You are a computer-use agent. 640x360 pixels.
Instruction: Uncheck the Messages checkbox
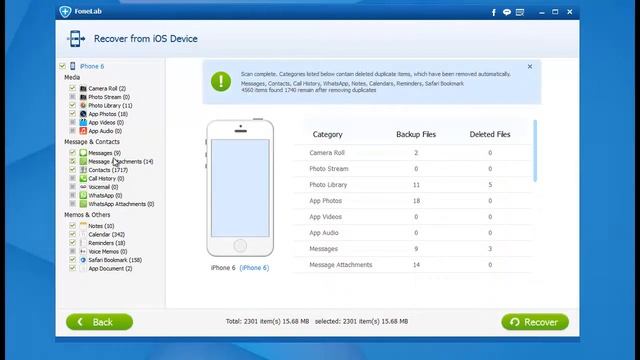73,153
